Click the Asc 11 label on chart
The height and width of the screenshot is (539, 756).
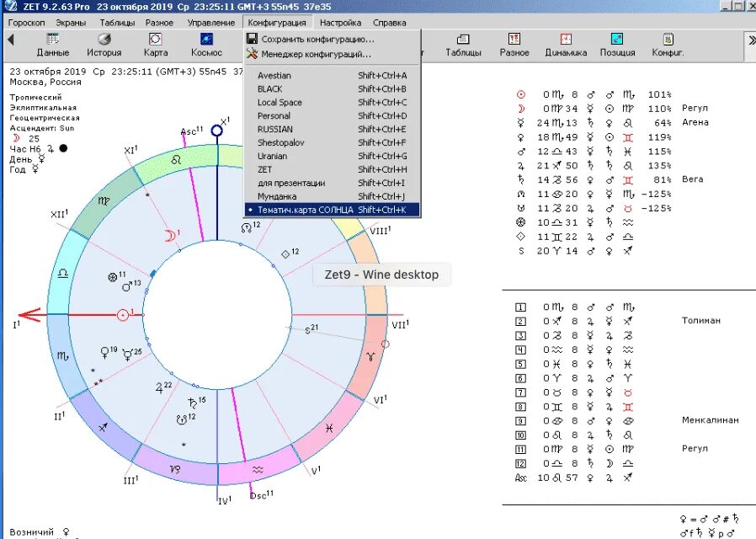pyautogui.click(x=192, y=131)
